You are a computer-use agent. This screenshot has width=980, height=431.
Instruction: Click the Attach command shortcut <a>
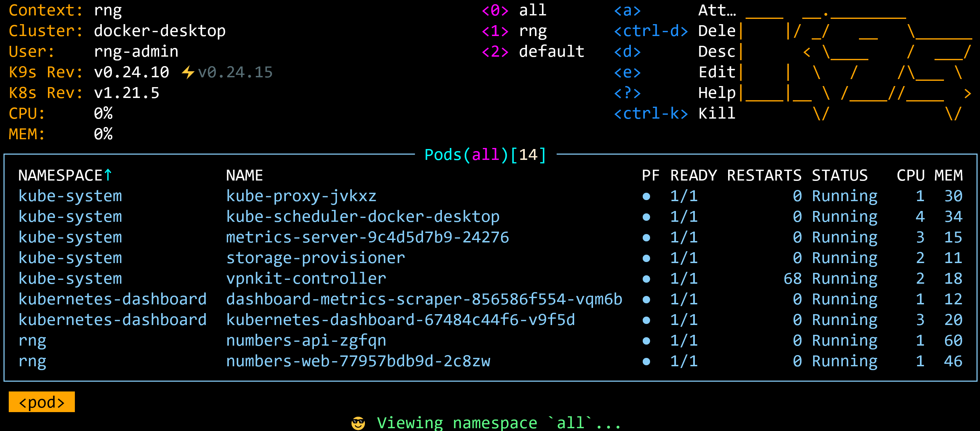click(627, 10)
